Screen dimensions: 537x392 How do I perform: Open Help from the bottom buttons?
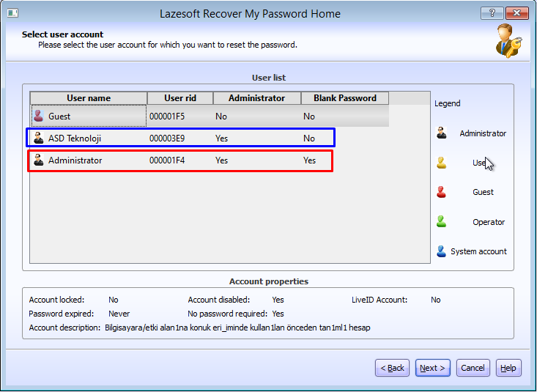click(x=508, y=368)
